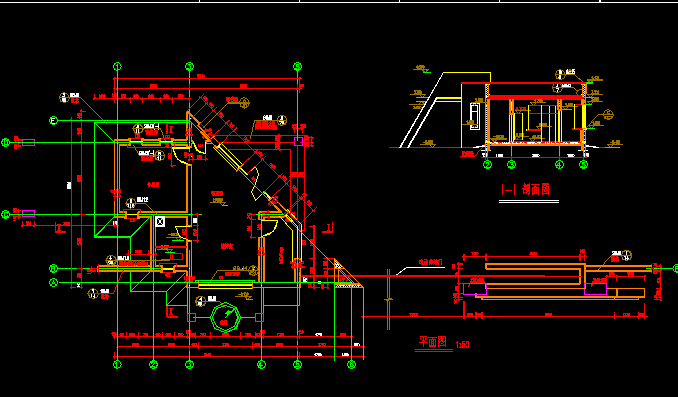Viewport: 678px width, 397px height.
Task: Select the green octagonal symbol below the floor plan
Action: 225,317
